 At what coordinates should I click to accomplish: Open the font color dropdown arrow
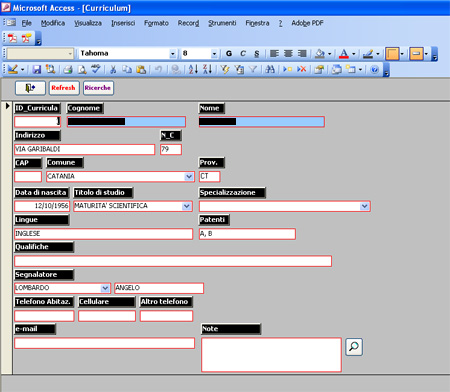pos(353,54)
